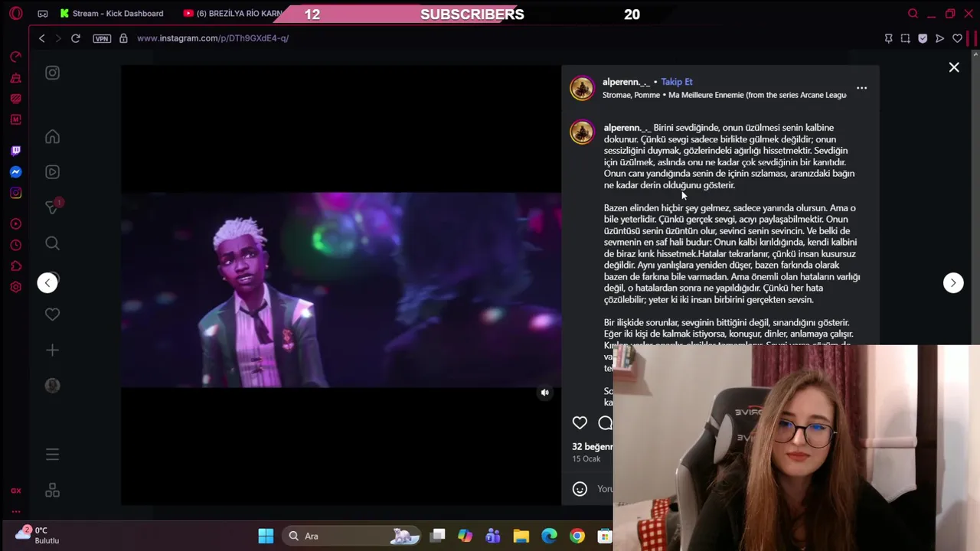This screenshot has height=551, width=980.
Task: Start a snapshot with the capture icon
Action: (x=905, y=38)
